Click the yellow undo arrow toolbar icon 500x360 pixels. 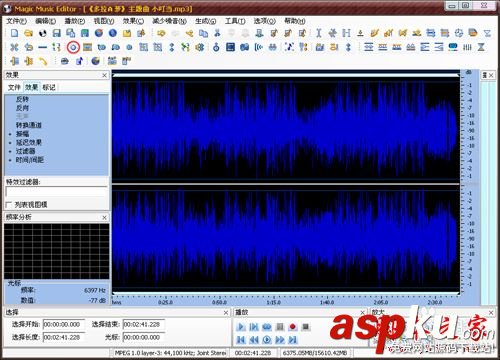pyautogui.click(x=161, y=33)
